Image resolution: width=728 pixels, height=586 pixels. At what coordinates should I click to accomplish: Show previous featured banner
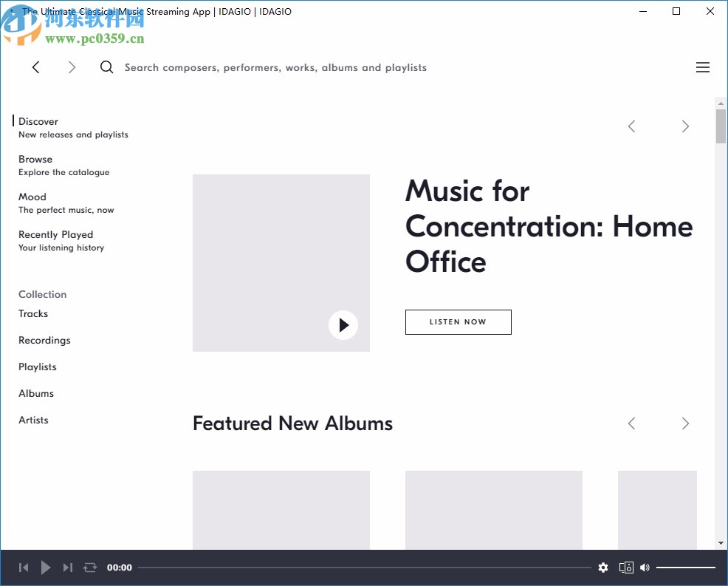(x=631, y=126)
